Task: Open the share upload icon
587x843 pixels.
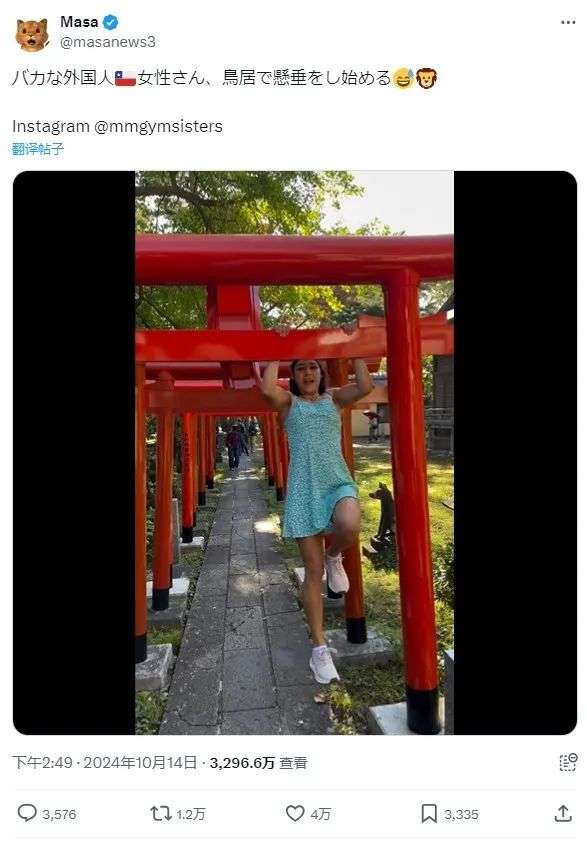Action: point(563,813)
